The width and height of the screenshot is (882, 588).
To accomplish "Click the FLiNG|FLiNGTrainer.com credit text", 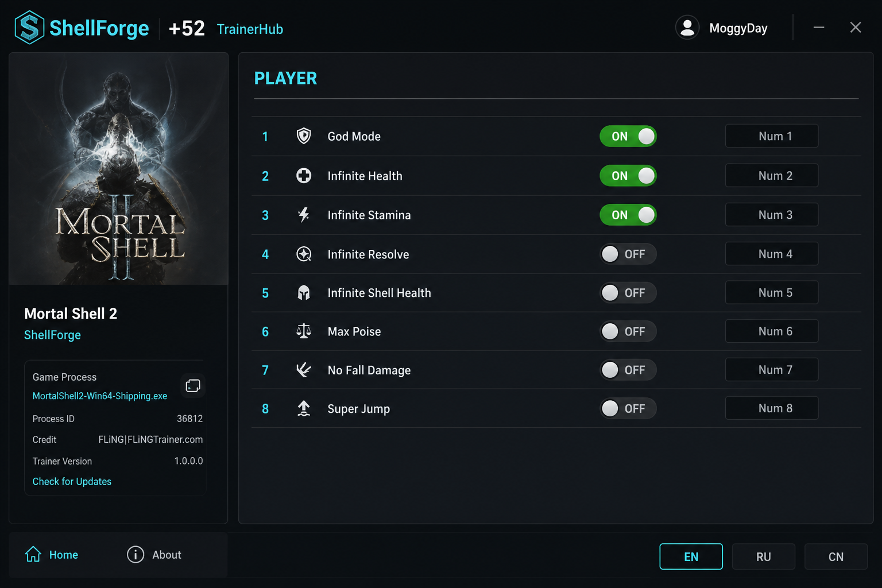I will 150,439.
